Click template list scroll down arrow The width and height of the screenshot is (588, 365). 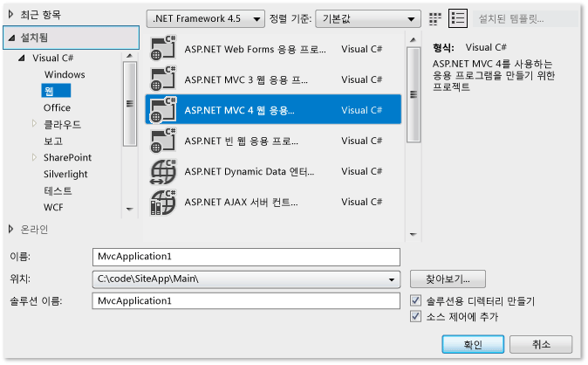click(414, 234)
